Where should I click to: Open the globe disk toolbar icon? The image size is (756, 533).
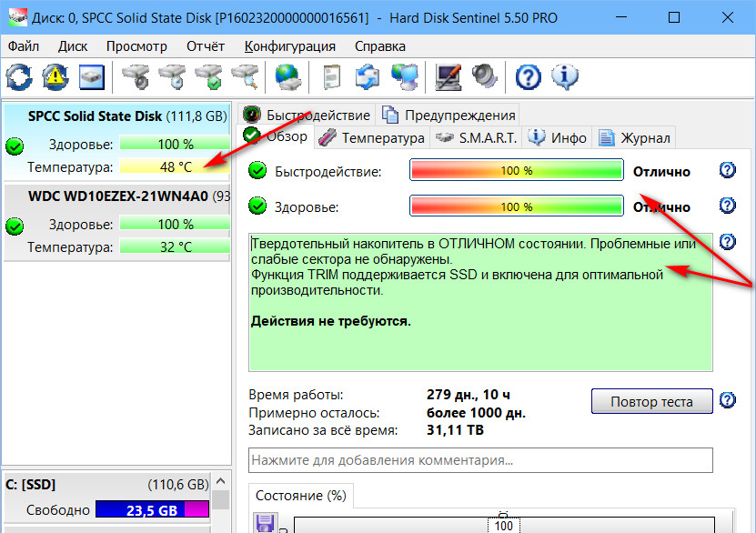pos(287,76)
